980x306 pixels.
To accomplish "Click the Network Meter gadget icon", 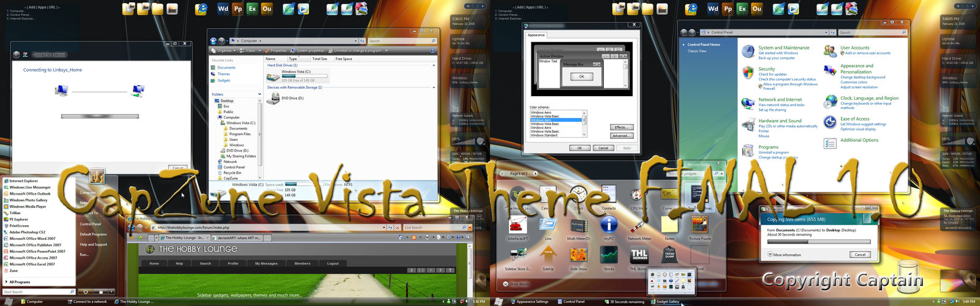I will coord(639,225).
